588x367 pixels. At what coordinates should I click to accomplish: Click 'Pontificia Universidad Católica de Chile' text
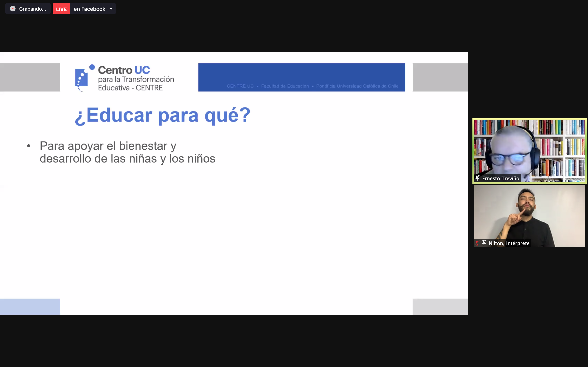[357, 86]
